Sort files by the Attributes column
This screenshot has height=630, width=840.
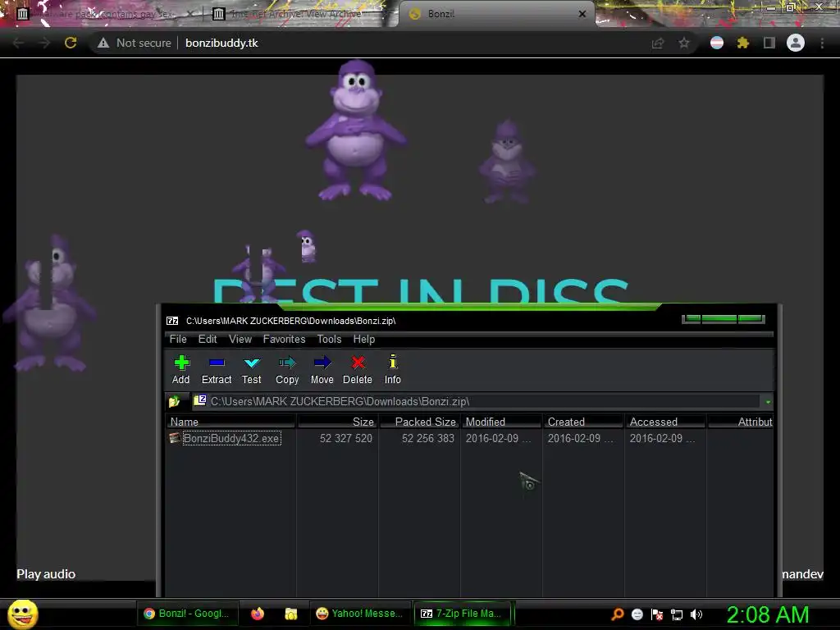(x=741, y=422)
